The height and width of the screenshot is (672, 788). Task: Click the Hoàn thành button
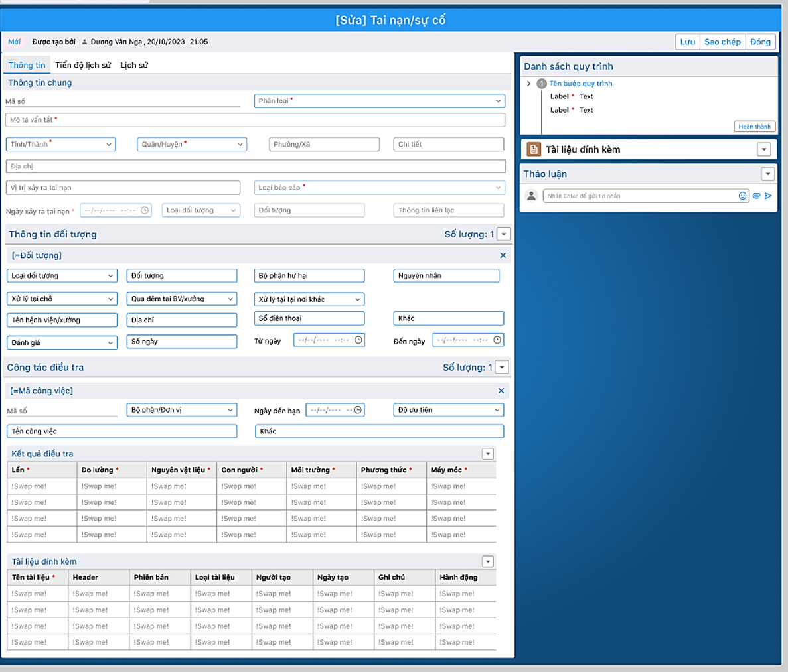coord(754,127)
